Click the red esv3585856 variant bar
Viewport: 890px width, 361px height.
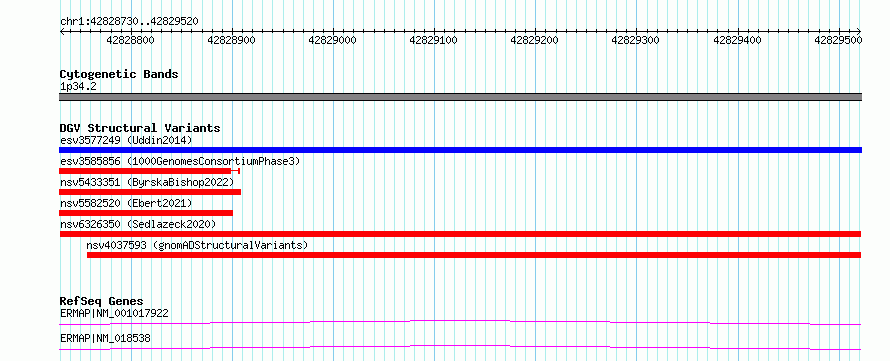click(x=150, y=171)
